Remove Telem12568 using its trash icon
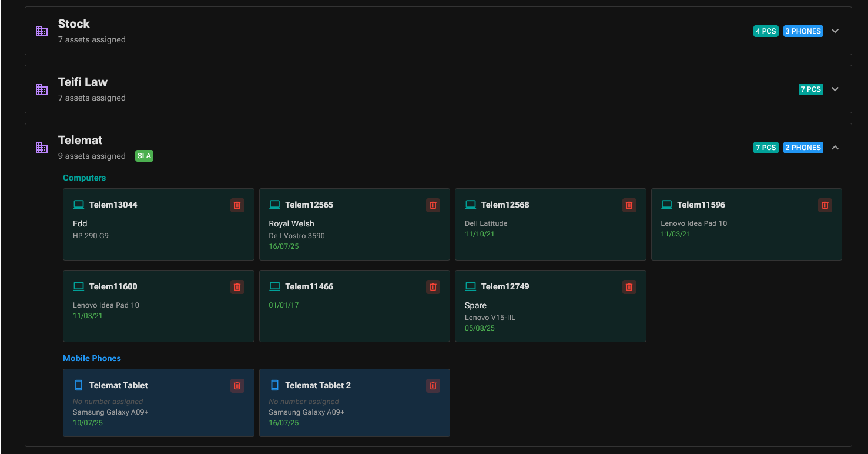 (x=629, y=205)
